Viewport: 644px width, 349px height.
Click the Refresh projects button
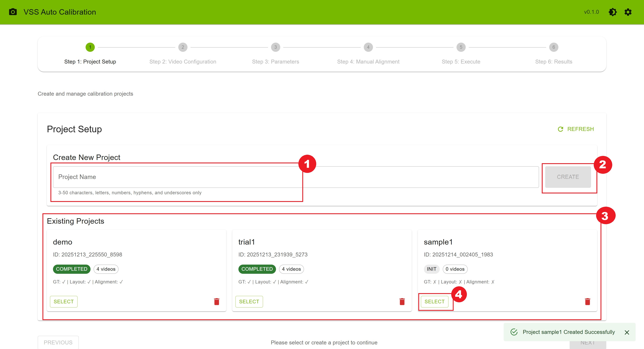[x=576, y=129]
